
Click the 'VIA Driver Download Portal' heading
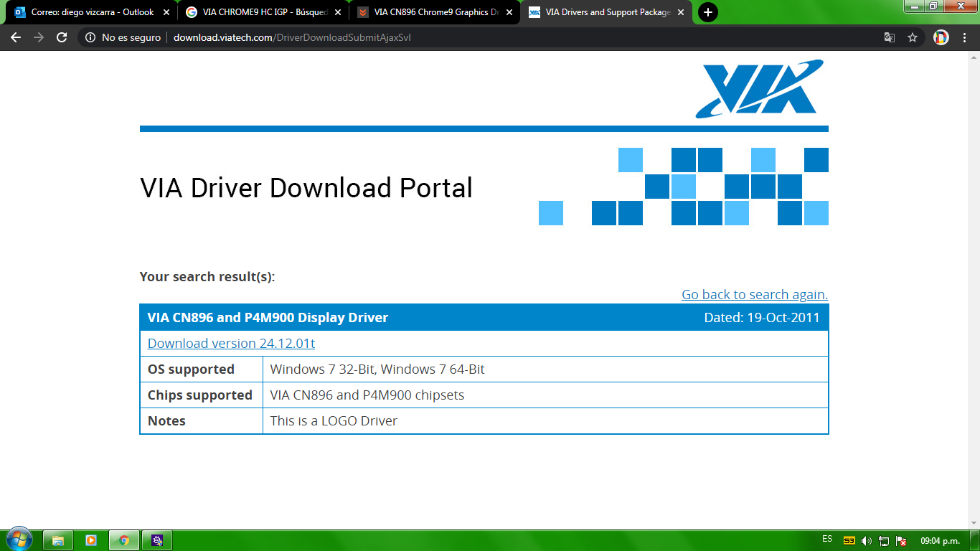306,188
